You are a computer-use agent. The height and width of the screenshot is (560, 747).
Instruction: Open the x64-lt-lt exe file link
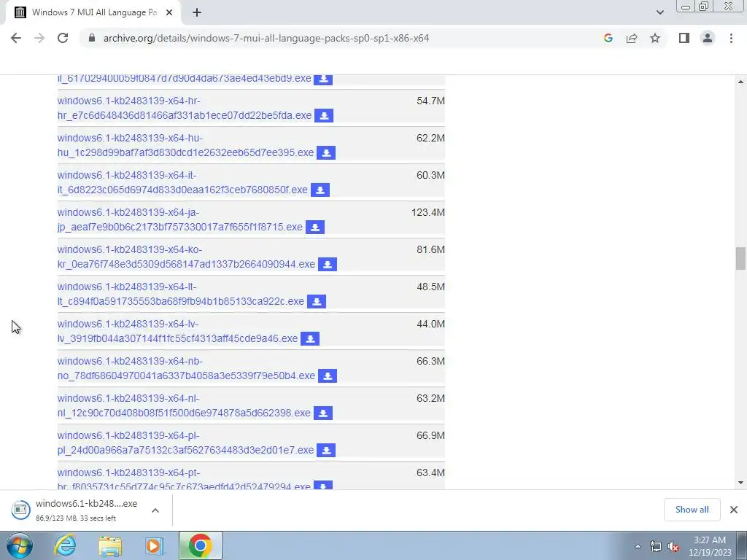pos(181,294)
